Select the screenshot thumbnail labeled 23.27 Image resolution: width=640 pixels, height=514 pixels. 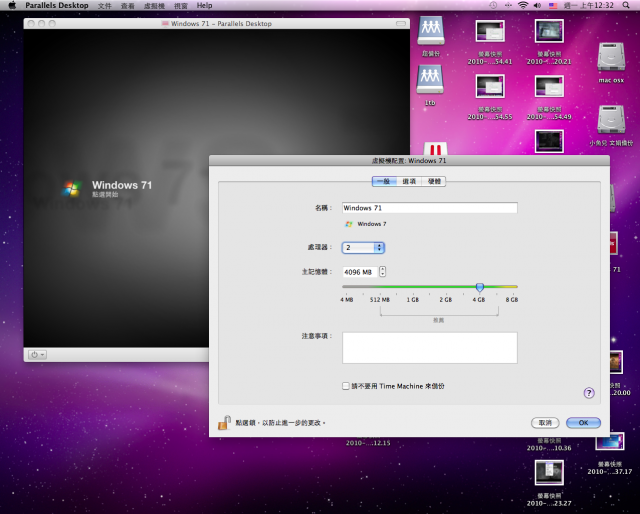[549, 472]
